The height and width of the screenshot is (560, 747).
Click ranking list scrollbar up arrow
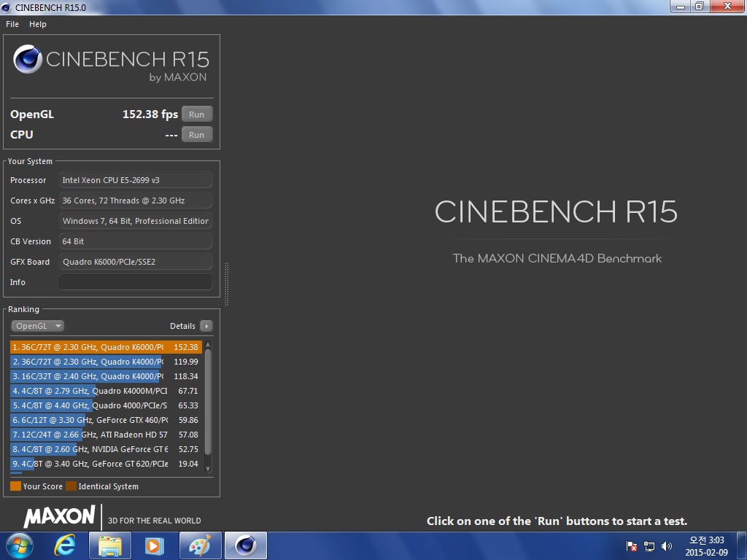coord(208,345)
